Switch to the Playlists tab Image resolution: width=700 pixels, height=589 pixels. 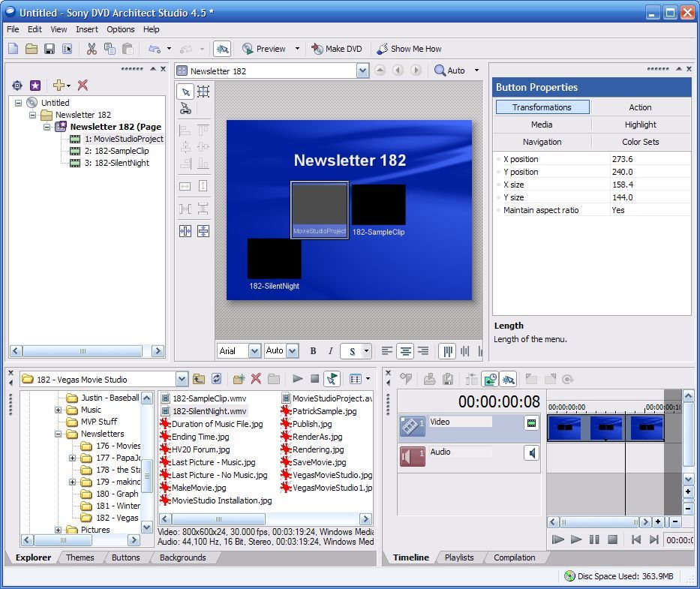coord(459,557)
